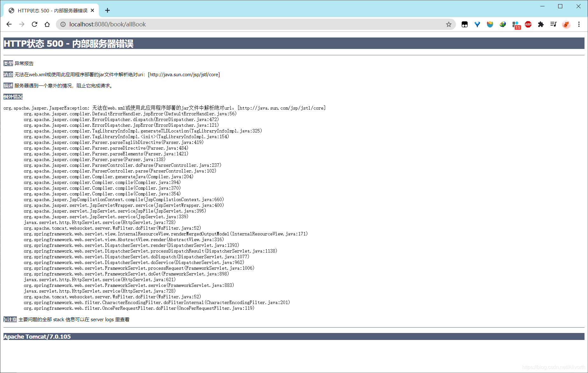Go back to the previous page
Viewport: 588px width, 373px height.
9,24
